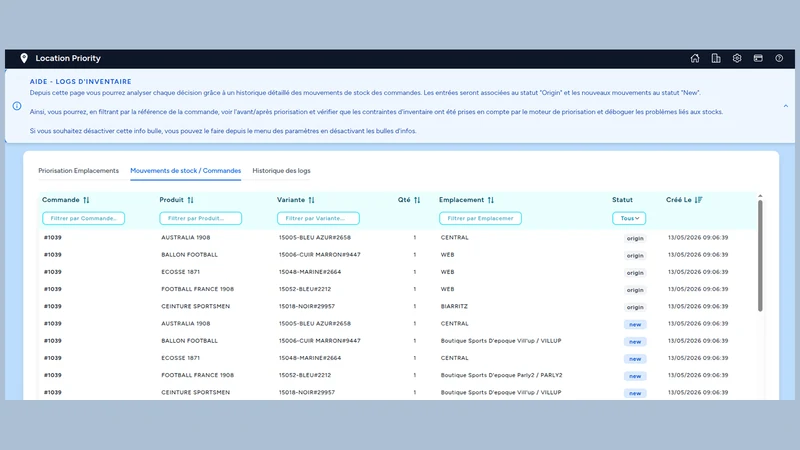Sort by Commande column arrows

pyautogui.click(x=86, y=200)
